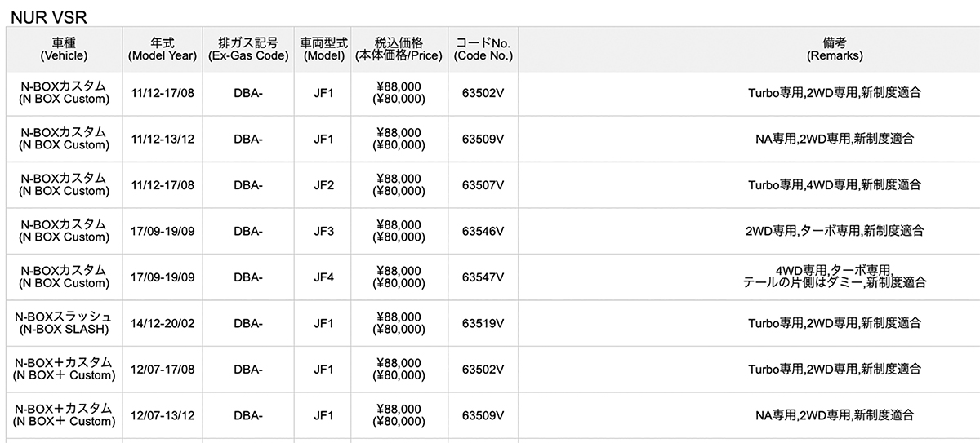Image resolution: width=980 pixels, height=443 pixels.
Task: Click the Turbo専用,4WD専用 remarks cell
Action: pos(835,185)
